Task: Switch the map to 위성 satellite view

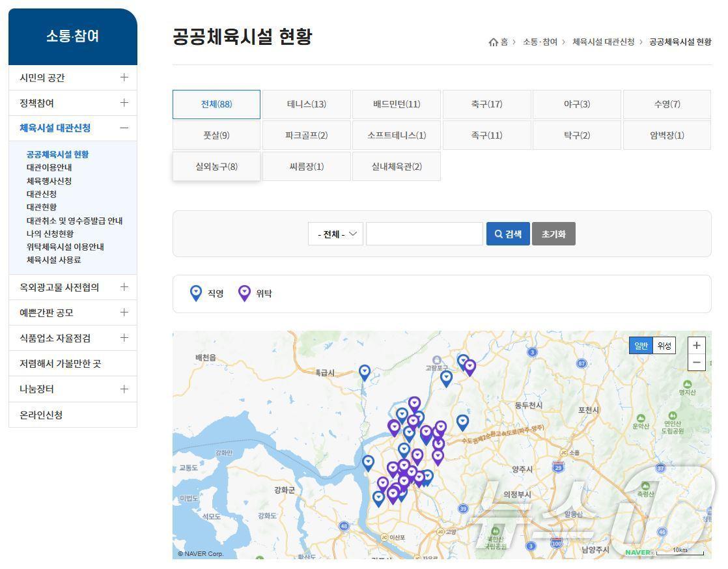Action: pos(663,346)
